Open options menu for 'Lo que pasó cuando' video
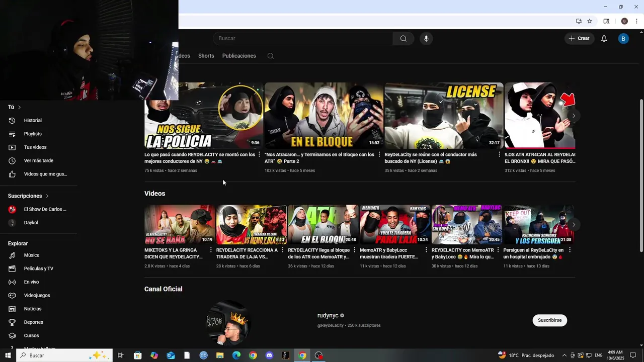644x362 pixels. click(x=259, y=155)
